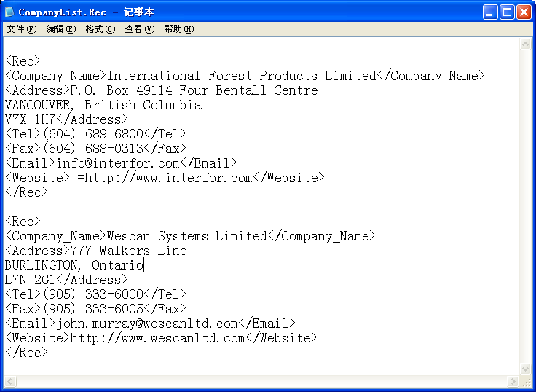Click the vertical scrollbar up arrow

pyautogui.click(x=526, y=44)
